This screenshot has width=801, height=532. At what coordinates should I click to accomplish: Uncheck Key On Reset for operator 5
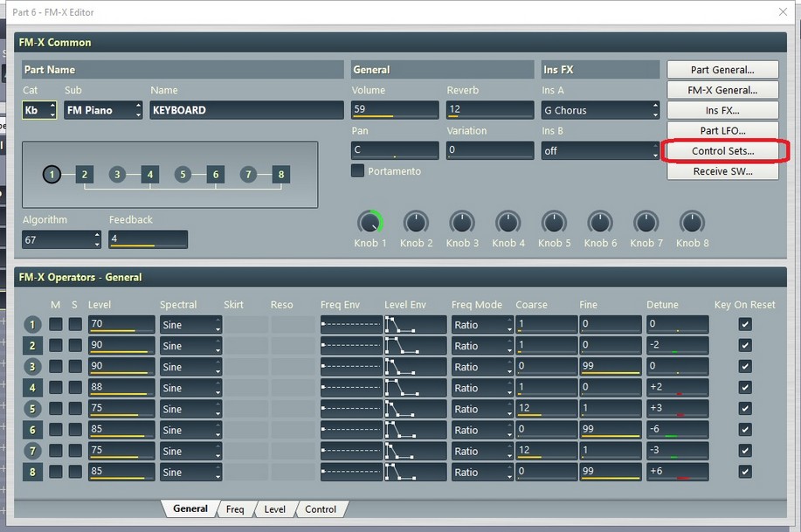point(745,408)
